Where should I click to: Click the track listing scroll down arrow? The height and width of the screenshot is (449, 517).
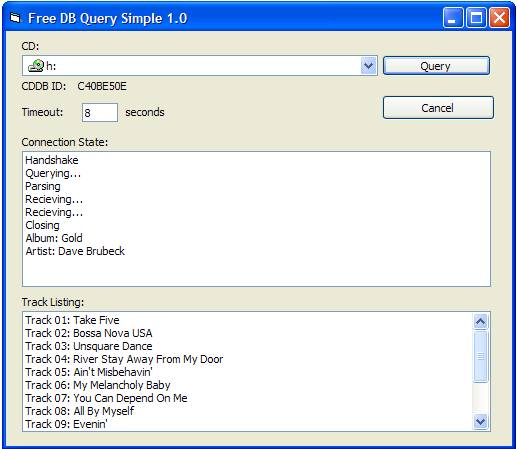(480, 422)
